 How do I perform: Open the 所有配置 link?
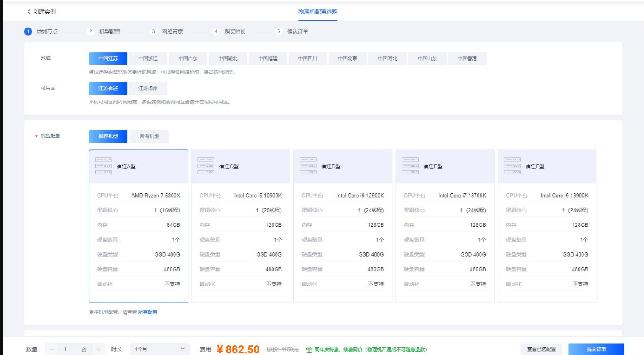click(x=148, y=312)
